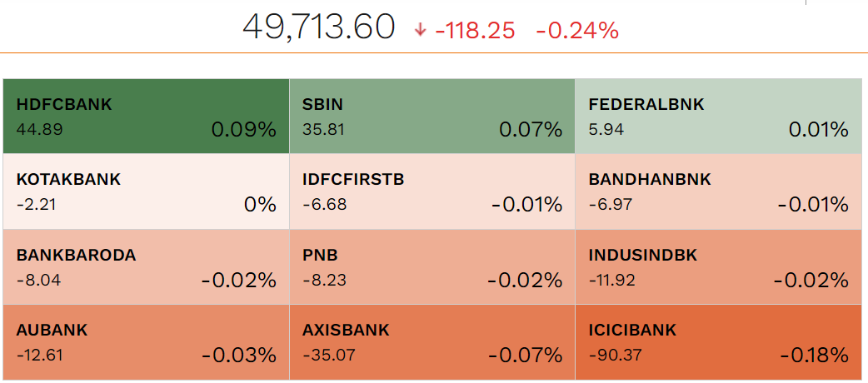Screen dimensions: 868x383
Task: Open the ICICIBANK tile
Action: tap(718, 342)
